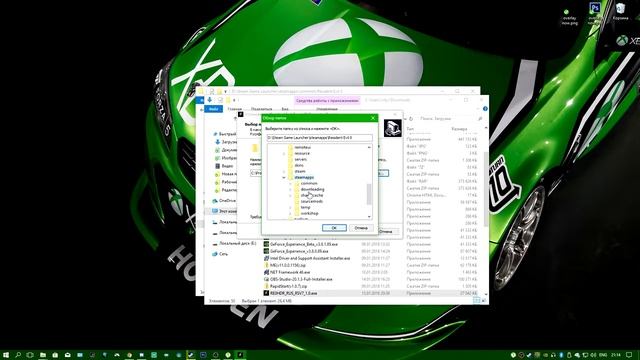Expand the workshop folder node

tap(291, 213)
